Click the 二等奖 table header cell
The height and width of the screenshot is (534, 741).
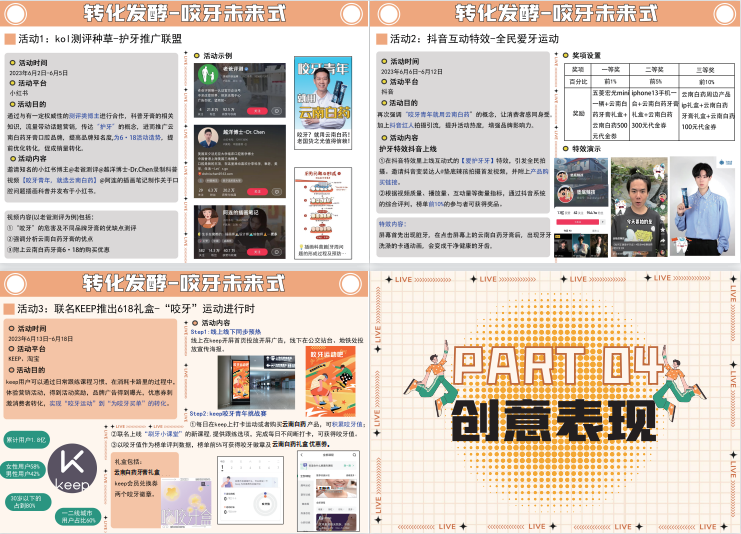(x=655, y=69)
